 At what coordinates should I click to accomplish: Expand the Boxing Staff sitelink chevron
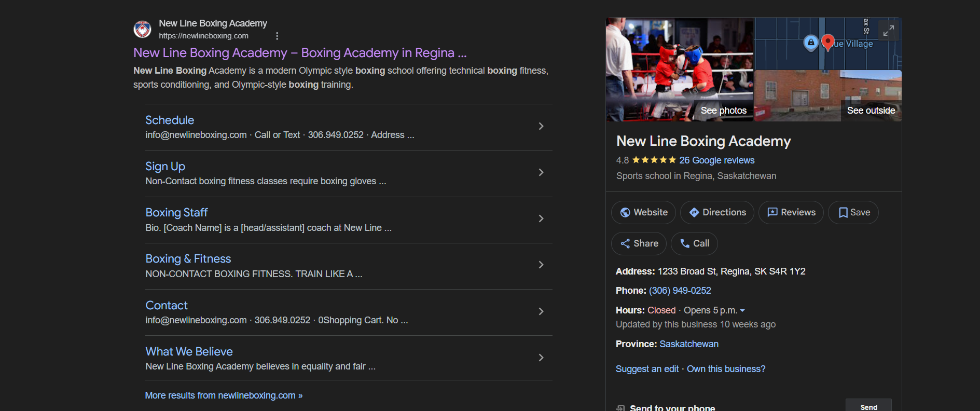[541, 218]
